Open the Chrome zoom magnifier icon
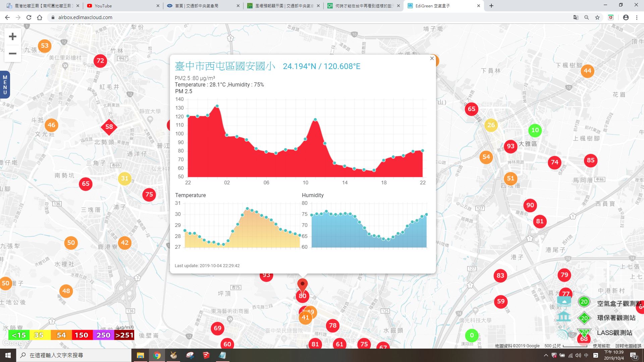Viewport: 644px width, 362px height. coord(587,17)
